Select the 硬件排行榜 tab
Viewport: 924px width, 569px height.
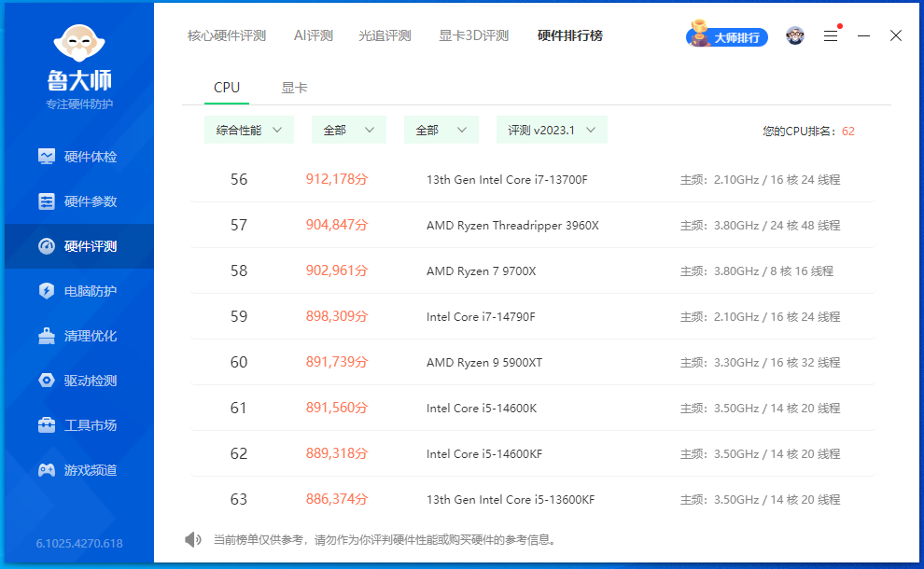[570, 36]
